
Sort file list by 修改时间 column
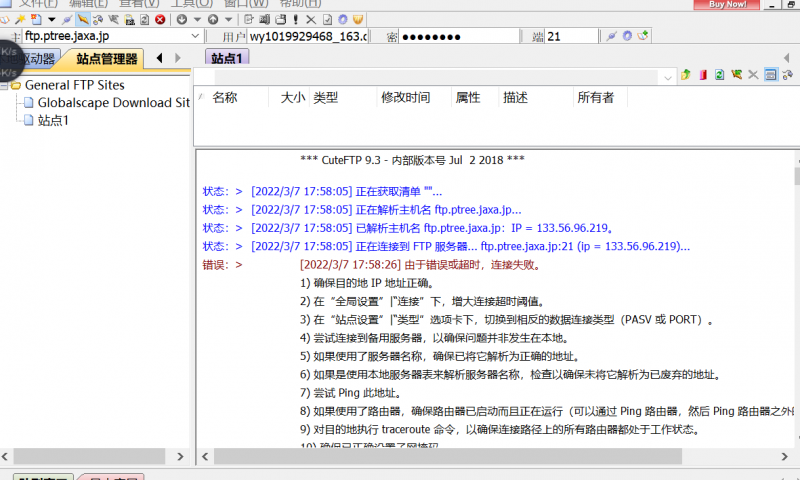tap(405, 97)
